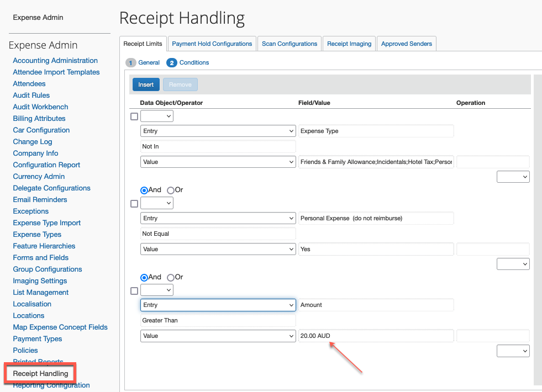Screen dimensions: 542x392
Task: Open the Payment Hold Configurations tab
Action: click(x=212, y=44)
